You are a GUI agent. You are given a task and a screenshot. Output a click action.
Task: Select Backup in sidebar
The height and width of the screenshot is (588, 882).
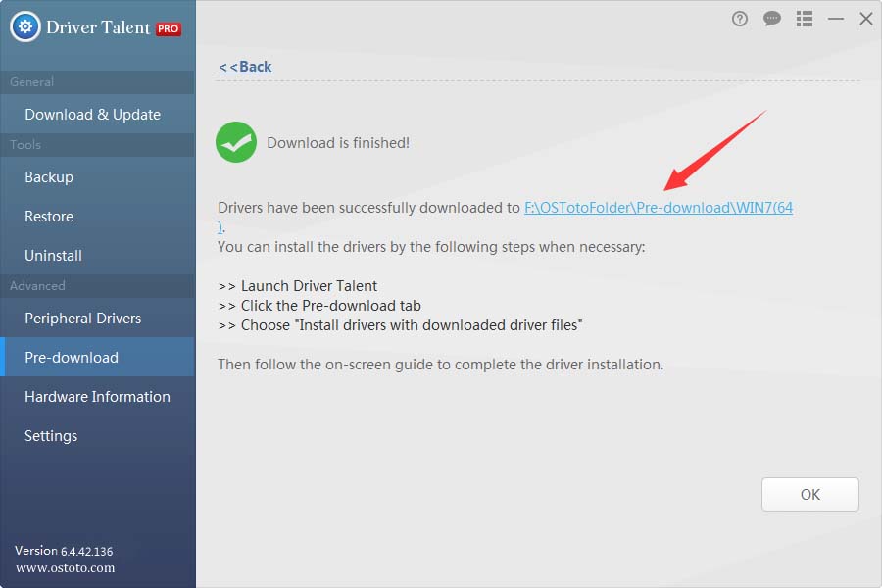[98, 177]
